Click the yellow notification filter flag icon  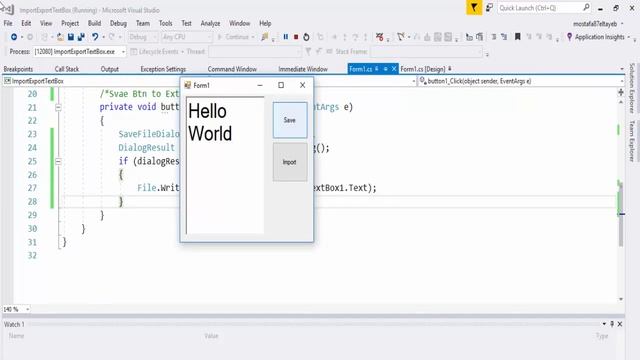pyautogui.click(x=474, y=7)
